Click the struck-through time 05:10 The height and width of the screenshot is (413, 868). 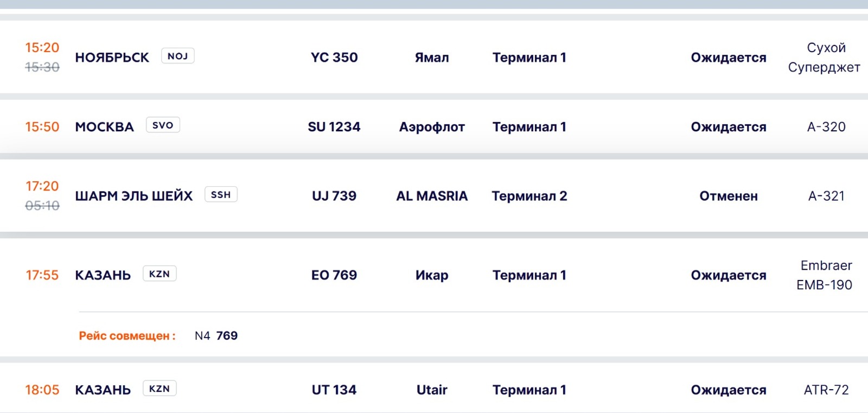42,206
